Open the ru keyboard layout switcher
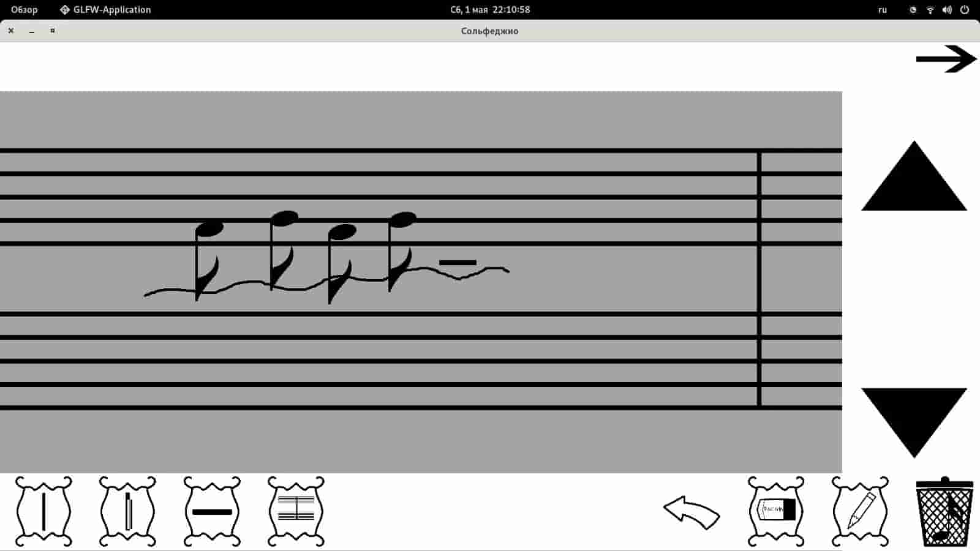The width and height of the screenshot is (980, 551). (x=883, y=10)
